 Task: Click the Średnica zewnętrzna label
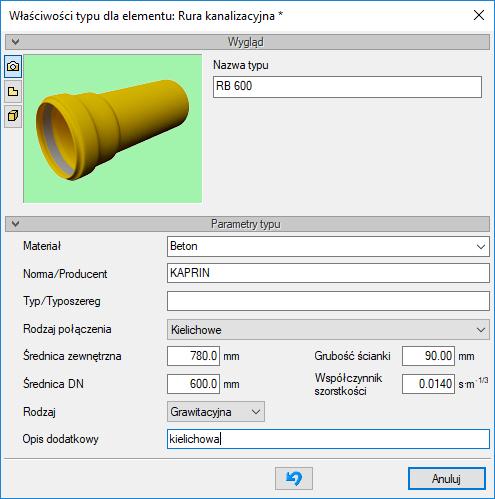click(72, 356)
